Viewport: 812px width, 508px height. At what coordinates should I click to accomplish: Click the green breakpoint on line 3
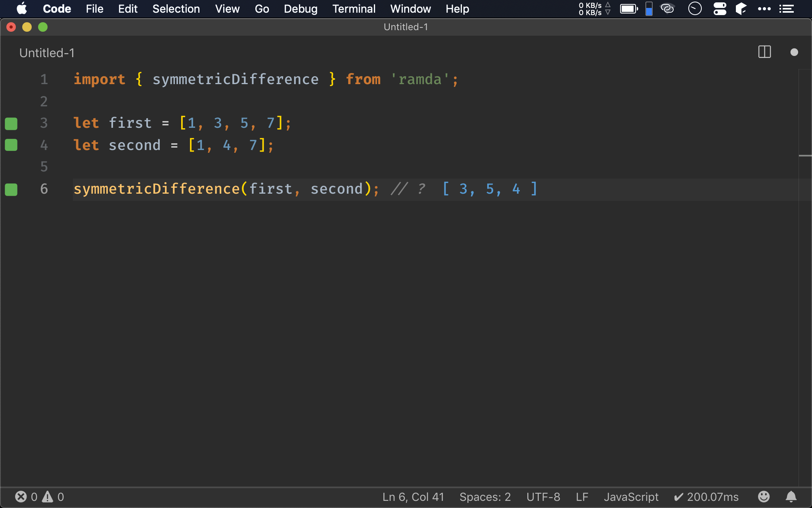tap(11, 123)
